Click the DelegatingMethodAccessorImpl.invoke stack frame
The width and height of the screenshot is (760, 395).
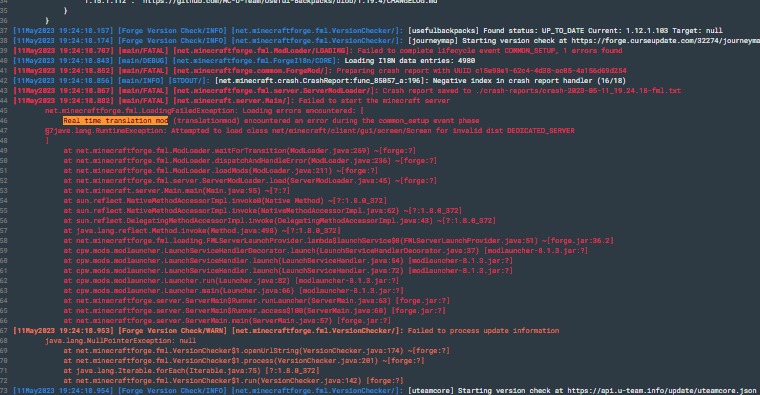[279, 221]
